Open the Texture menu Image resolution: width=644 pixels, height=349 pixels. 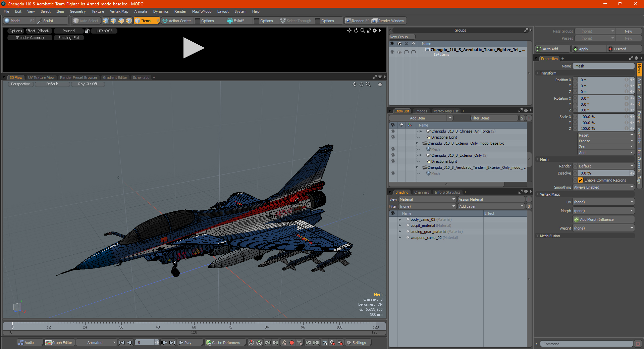[x=98, y=11]
